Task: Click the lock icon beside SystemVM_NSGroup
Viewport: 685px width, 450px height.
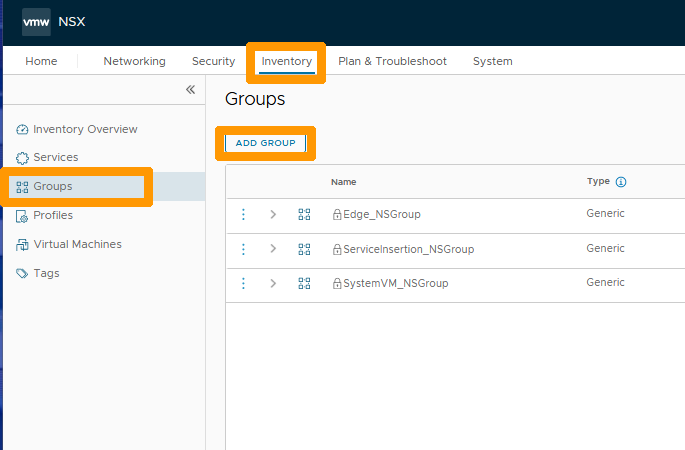Action: [337, 283]
